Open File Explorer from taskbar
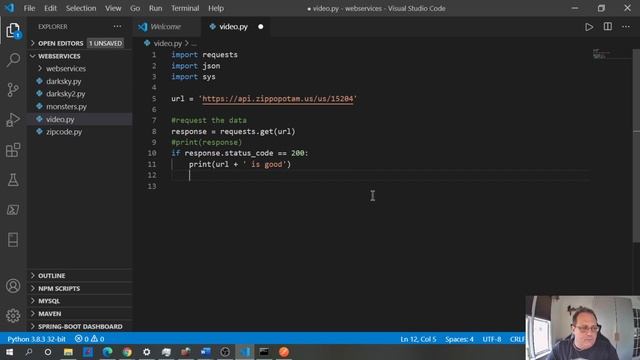Viewport: 640px width, 360px height. [68, 352]
